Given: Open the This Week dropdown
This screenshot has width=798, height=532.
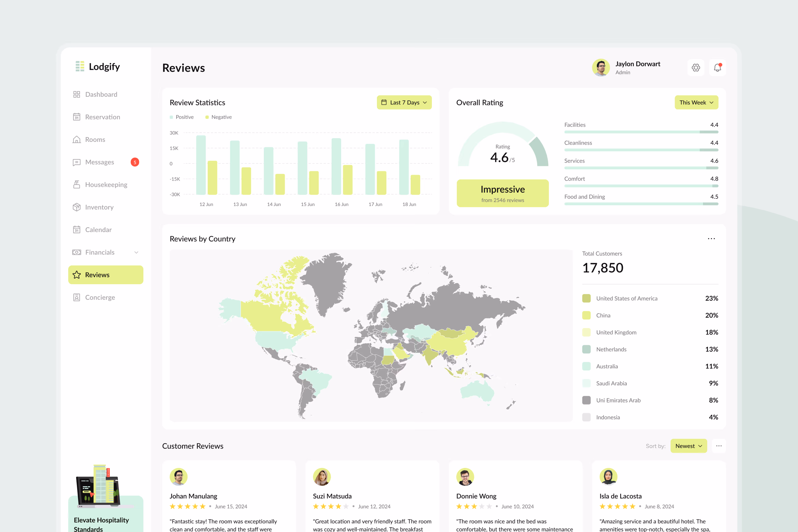Looking at the screenshot, I should click(x=696, y=102).
